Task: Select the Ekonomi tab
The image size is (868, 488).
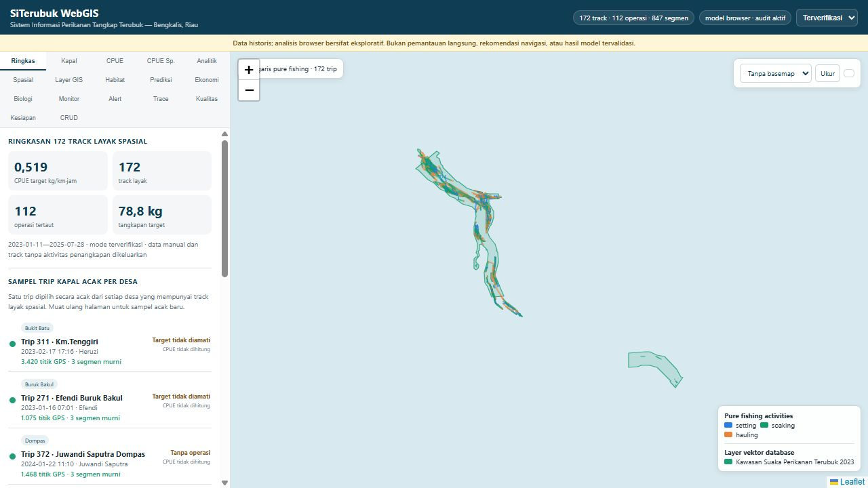Action: [207, 80]
